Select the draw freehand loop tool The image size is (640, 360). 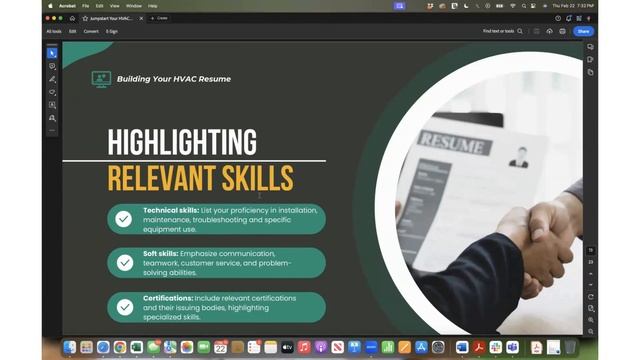coord(52,92)
